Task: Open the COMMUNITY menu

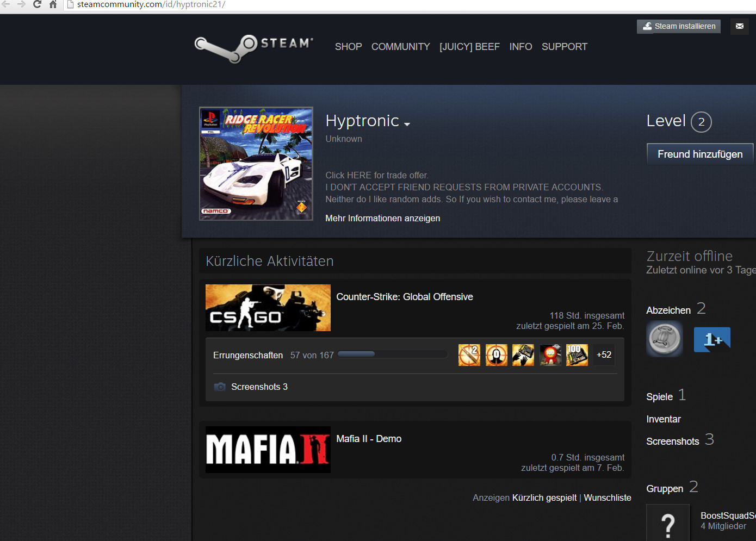Action: point(400,47)
